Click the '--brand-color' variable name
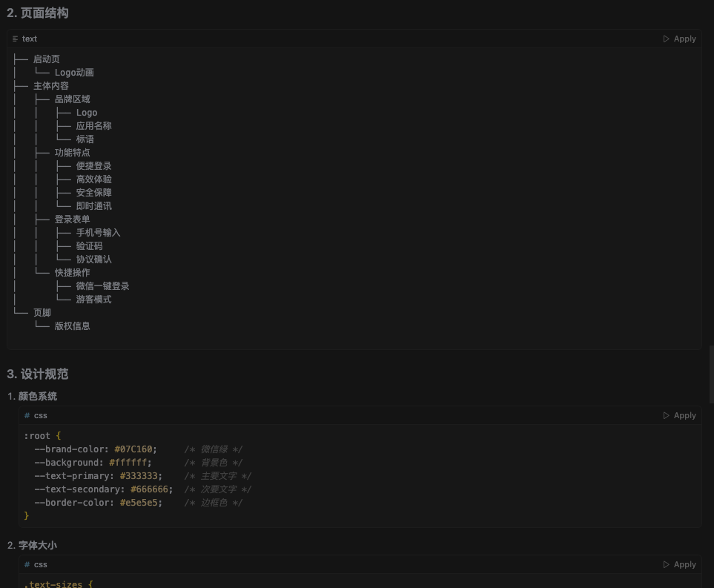This screenshot has width=714, height=588. point(69,449)
